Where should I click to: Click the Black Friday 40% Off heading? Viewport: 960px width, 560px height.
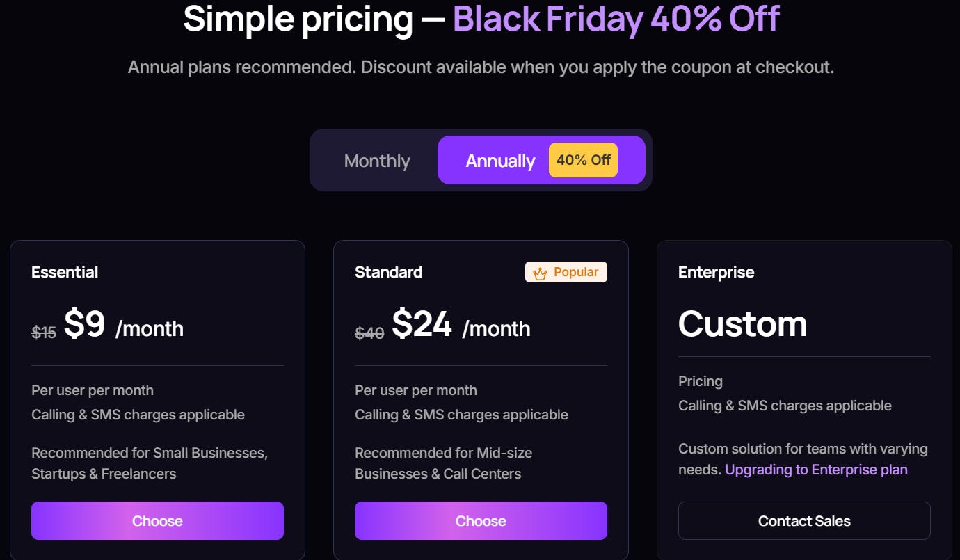(615, 19)
